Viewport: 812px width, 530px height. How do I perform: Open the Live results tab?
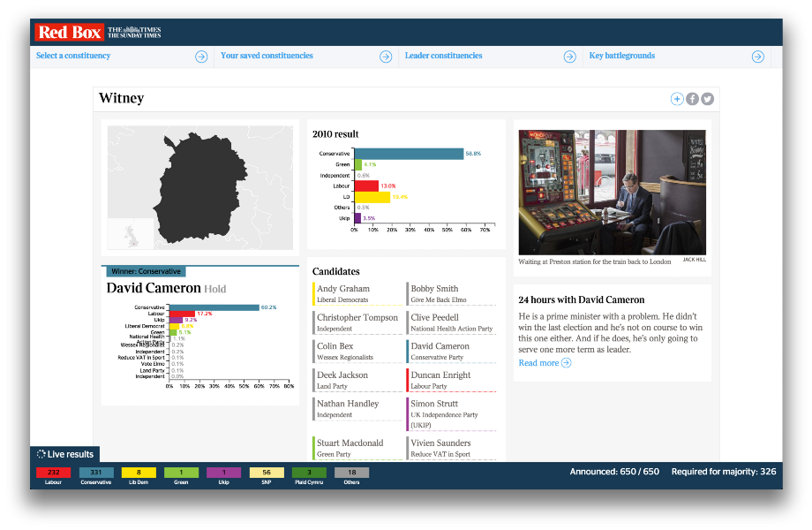pos(65,454)
